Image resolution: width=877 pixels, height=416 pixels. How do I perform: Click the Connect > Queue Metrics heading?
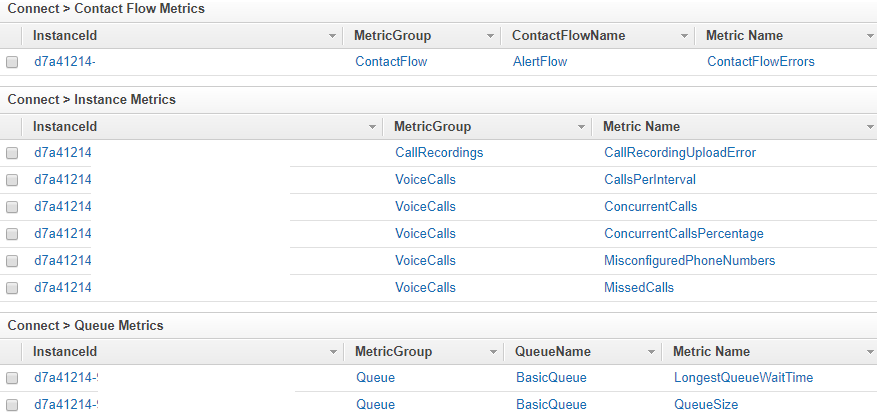[x=85, y=325]
